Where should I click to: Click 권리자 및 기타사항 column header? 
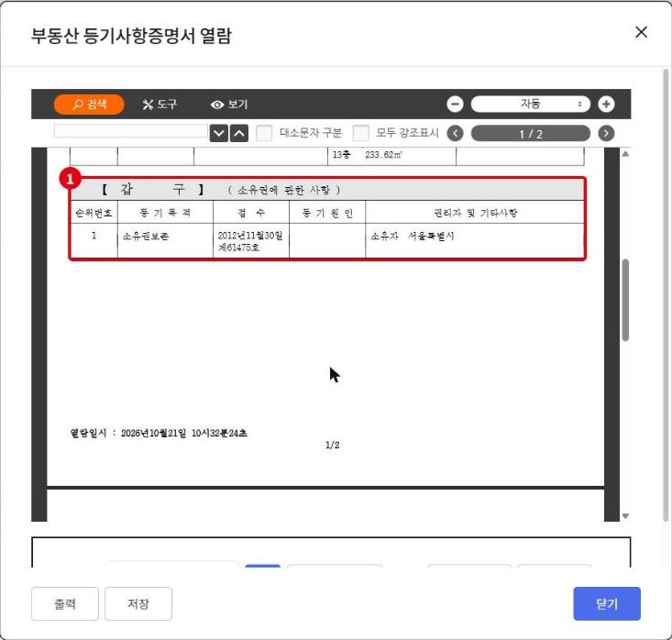475,213
